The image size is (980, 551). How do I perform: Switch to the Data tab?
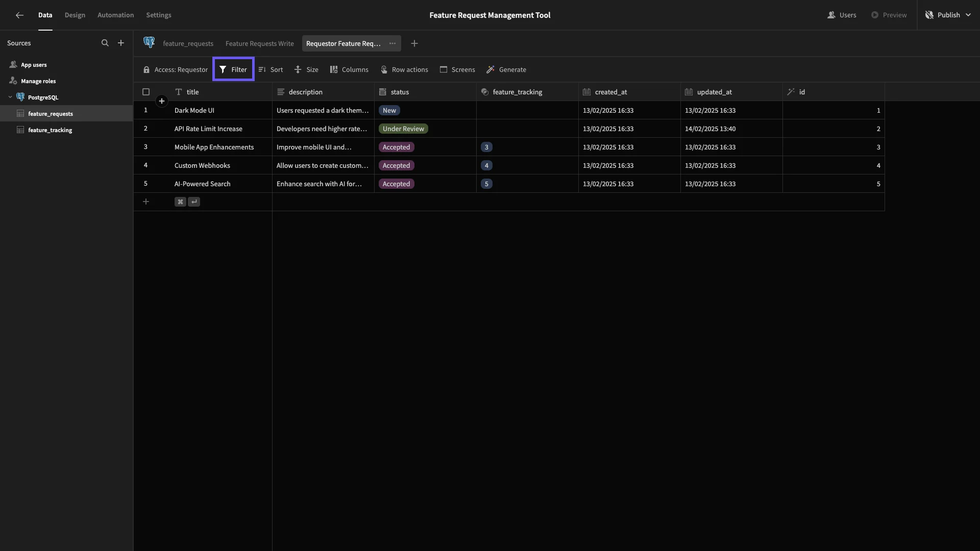click(45, 15)
